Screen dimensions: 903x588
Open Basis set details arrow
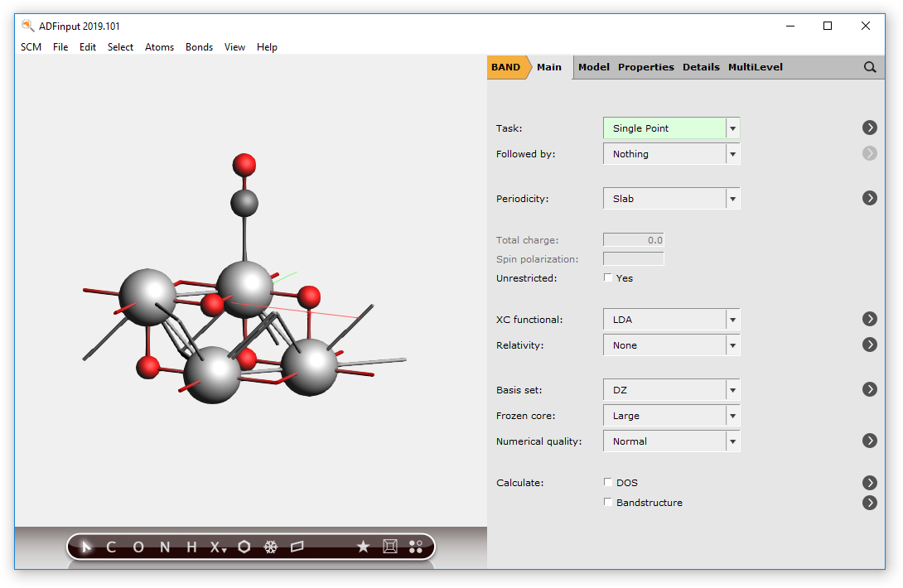tap(870, 389)
